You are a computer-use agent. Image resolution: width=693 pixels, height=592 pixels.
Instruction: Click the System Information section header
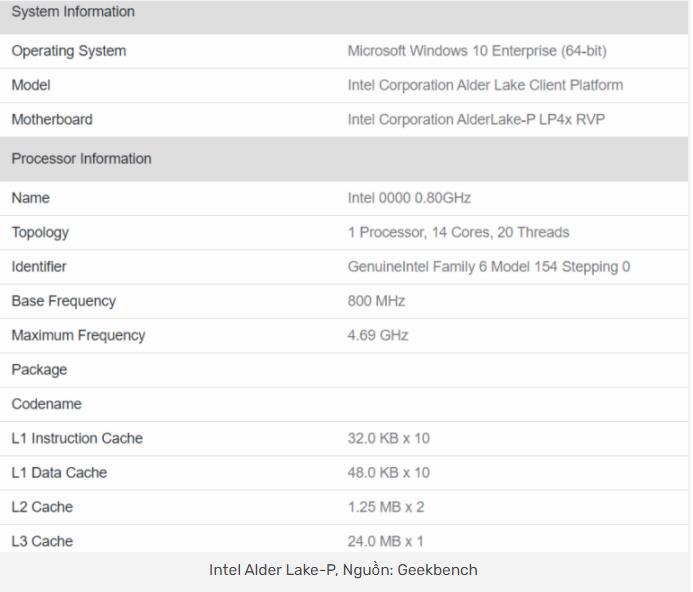tap(73, 12)
